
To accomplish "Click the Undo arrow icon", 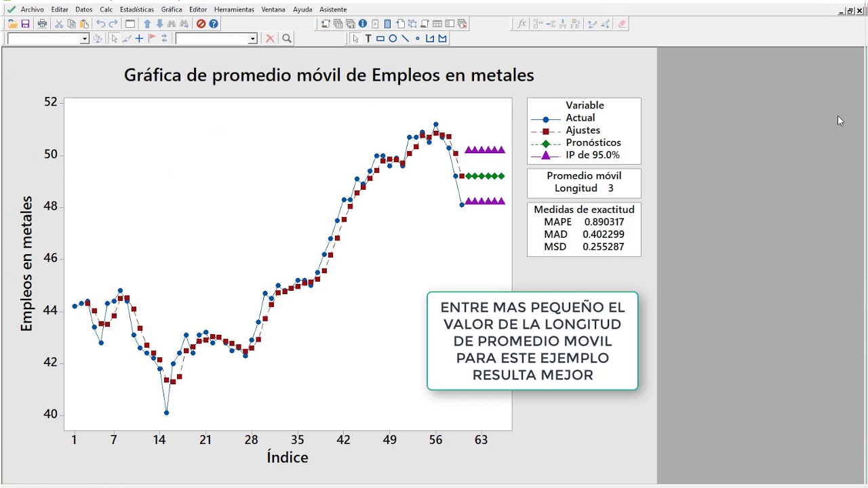I will point(100,24).
